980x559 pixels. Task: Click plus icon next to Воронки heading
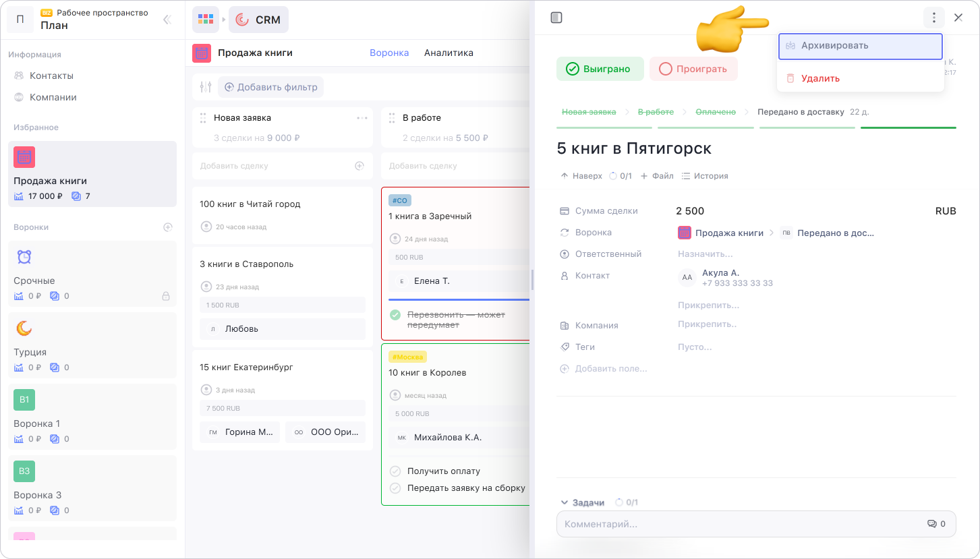pyautogui.click(x=168, y=227)
